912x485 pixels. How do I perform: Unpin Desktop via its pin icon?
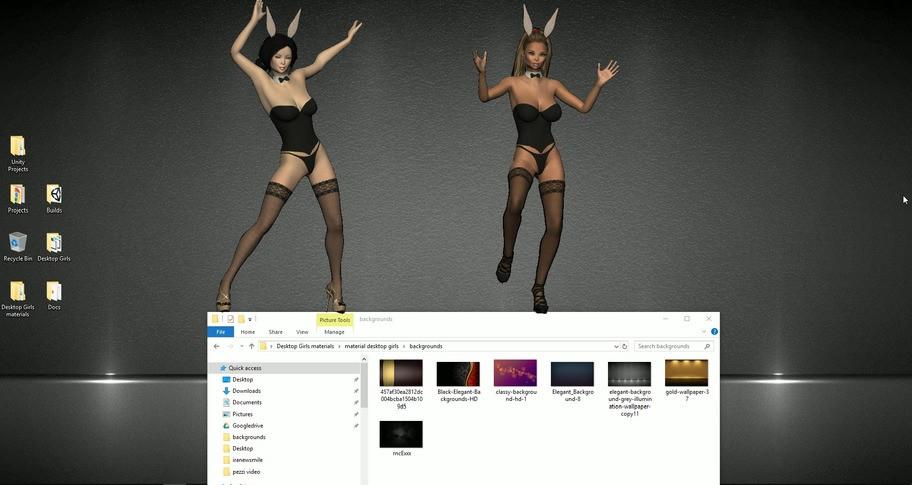pos(356,379)
